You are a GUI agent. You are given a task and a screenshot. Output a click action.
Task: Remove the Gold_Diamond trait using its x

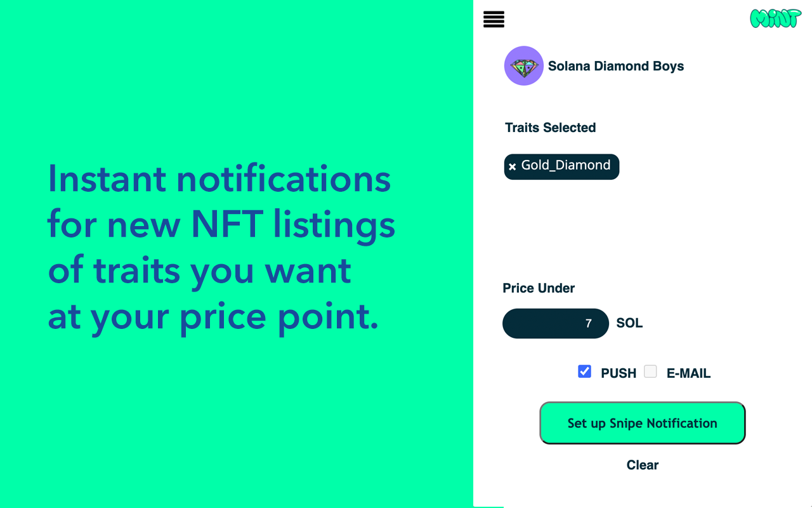513,167
